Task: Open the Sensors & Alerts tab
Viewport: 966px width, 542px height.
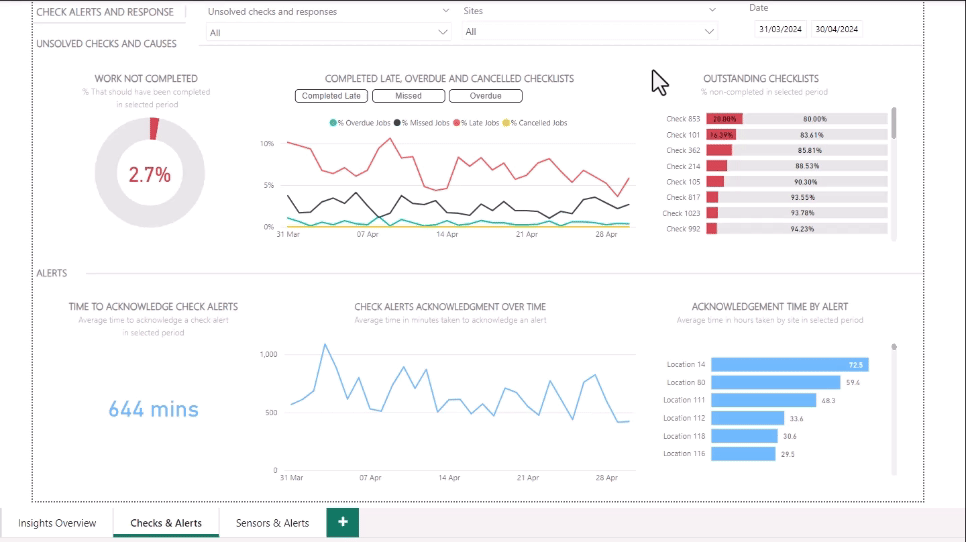Action: tap(272, 523)
